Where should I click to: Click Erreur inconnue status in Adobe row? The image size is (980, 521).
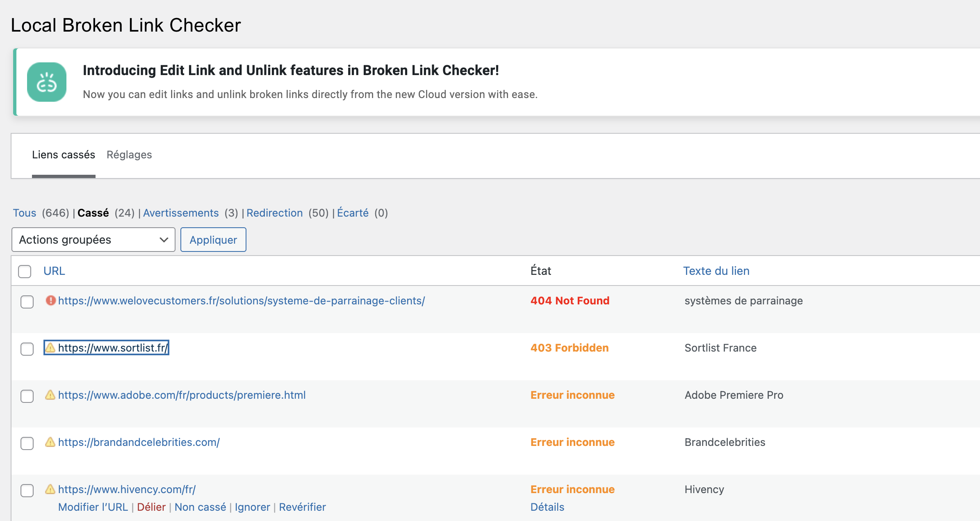coord(572,395)
